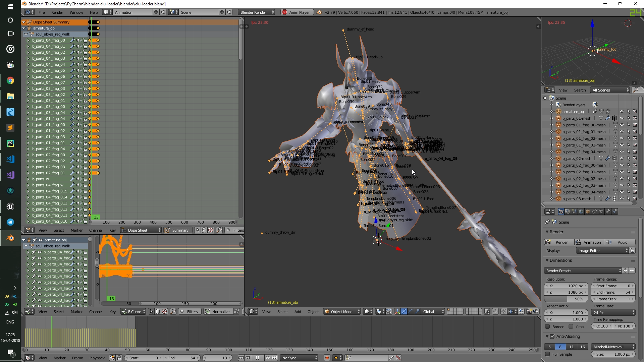The width and height of the screenshot is (644, 362).
Task: Open the Help menu
Action: (x=94, y=12)
